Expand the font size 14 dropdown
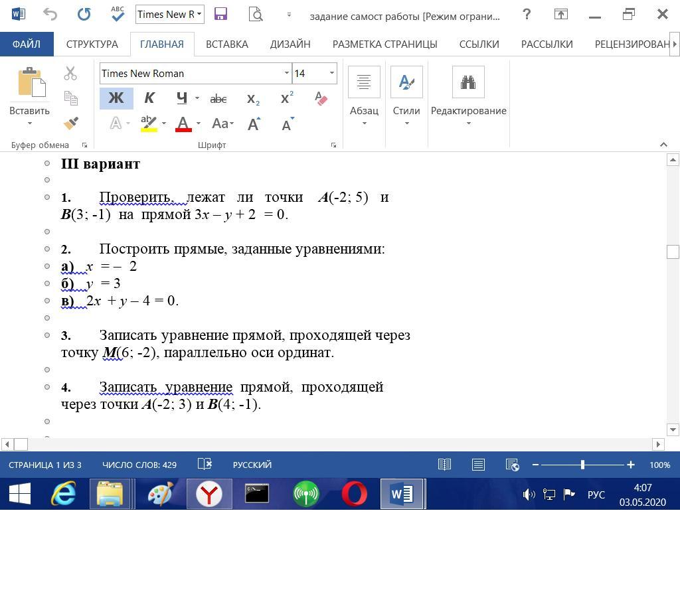Image resolution: width=680 pixels, height=616 pixels. click(331, 73)
